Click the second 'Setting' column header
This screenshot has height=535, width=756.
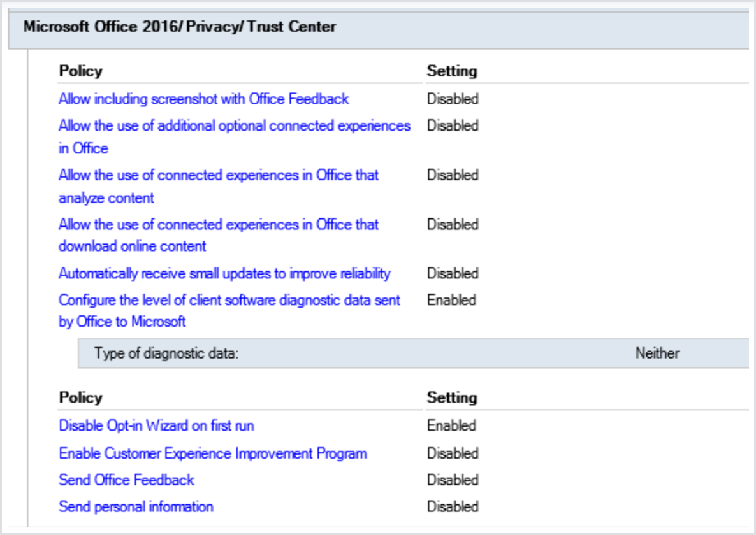coord(452,397)
